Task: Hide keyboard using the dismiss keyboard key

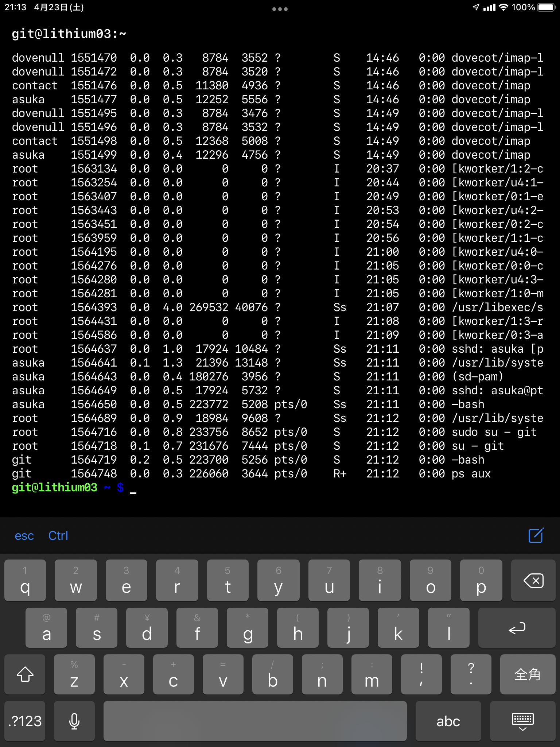Action: [522, 721]
